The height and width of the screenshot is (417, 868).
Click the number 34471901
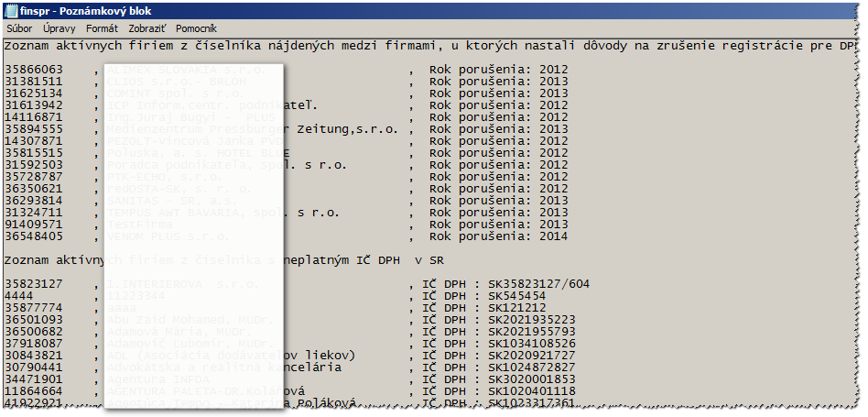click(x=34, y=379)
